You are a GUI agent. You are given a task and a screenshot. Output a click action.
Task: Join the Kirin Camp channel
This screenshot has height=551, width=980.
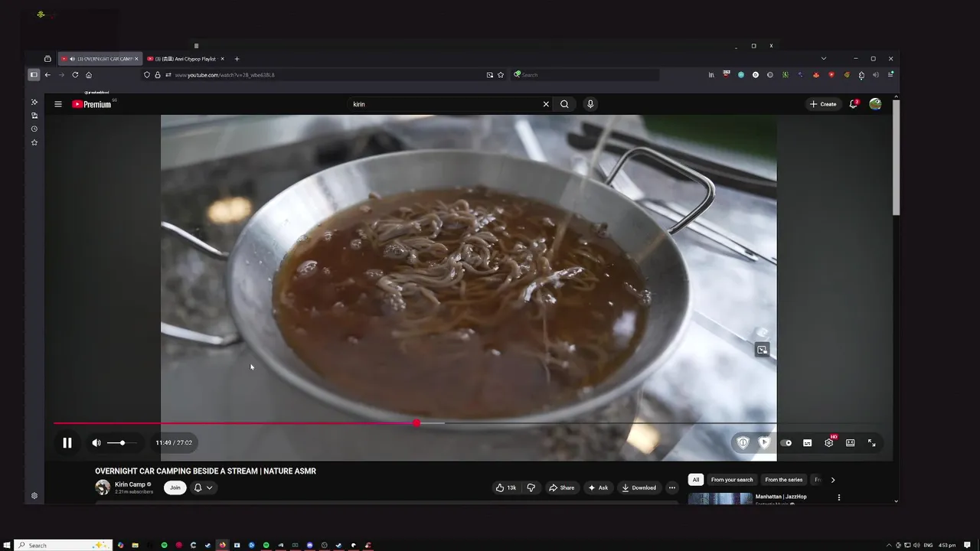175,487
